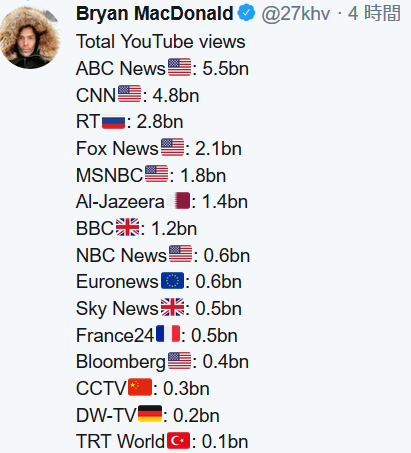The width and height of the screenshot is (411, 453).
Task: Click the EU flag emoji after Euronews
Action: tap(172, 281)
